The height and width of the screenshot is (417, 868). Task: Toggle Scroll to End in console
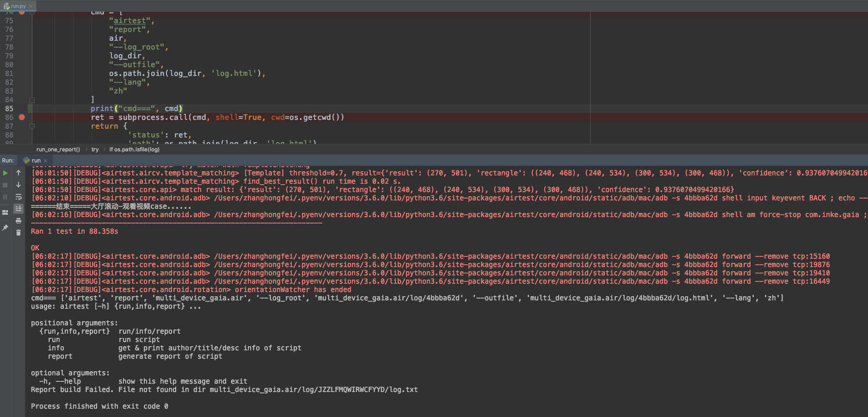coord(18,209)
